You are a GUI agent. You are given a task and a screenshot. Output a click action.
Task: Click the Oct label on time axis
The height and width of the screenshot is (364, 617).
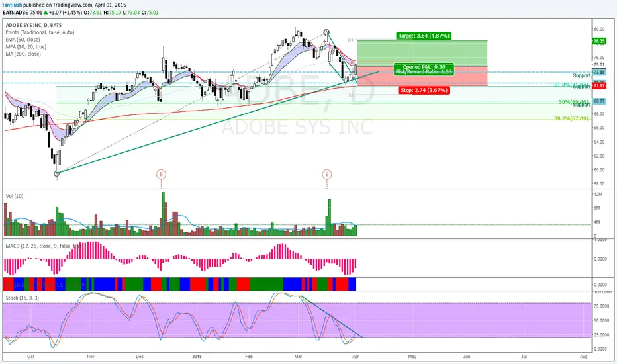click(x=30, y=357)
